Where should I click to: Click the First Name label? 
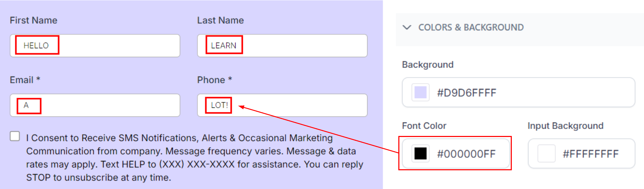33,20
